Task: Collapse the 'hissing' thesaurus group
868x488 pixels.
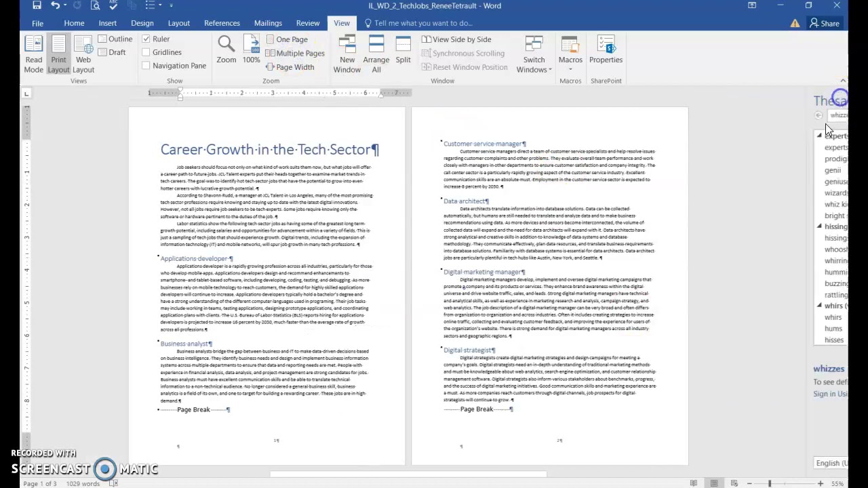Action: [819, 226]
